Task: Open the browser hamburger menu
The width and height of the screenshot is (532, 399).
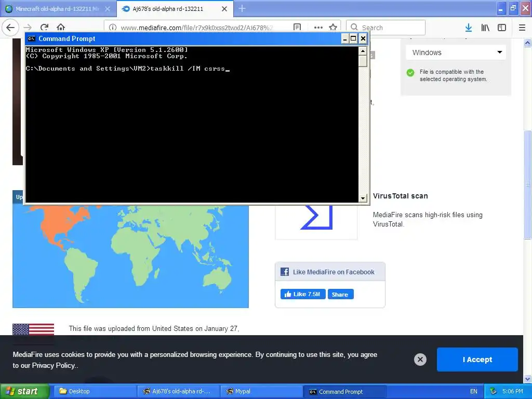Action: coord(522,28)
